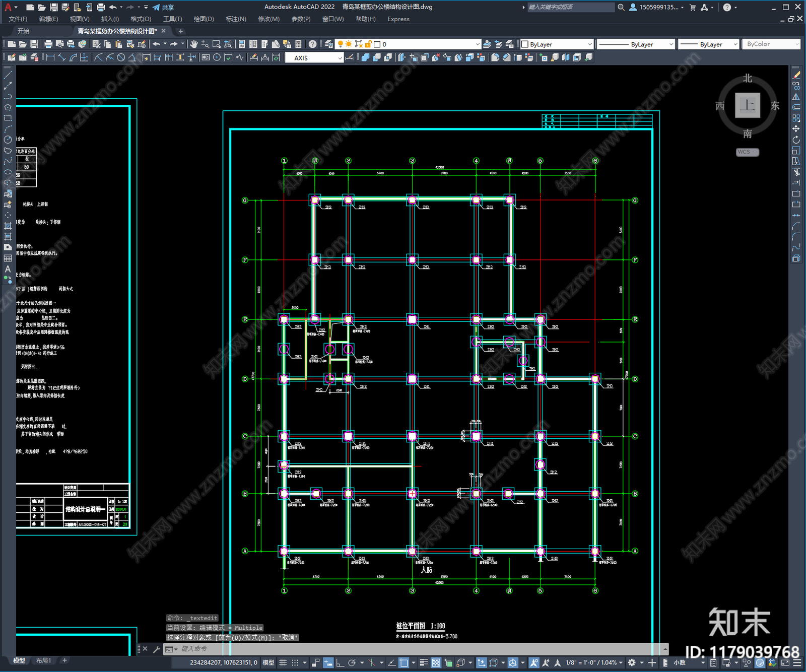Screen dimensions: 806x672
Task: Open the 标注(N) menu
Action: (x=236, y=19)
